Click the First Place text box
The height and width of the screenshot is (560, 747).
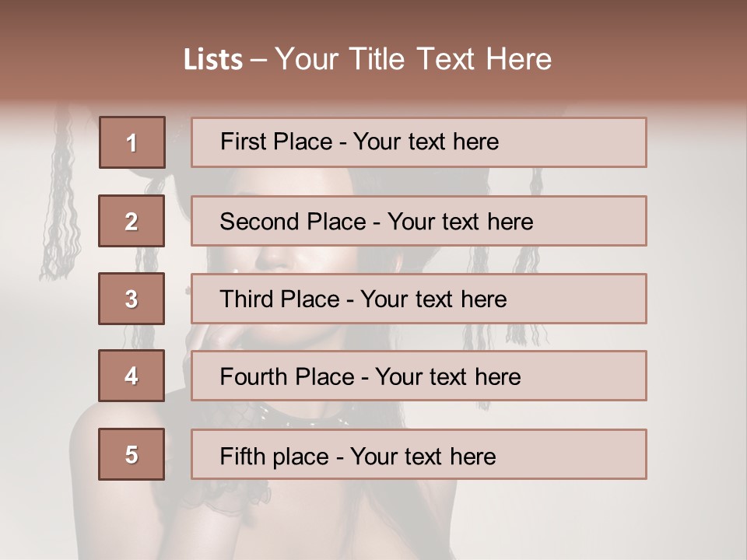coord(419,142)
